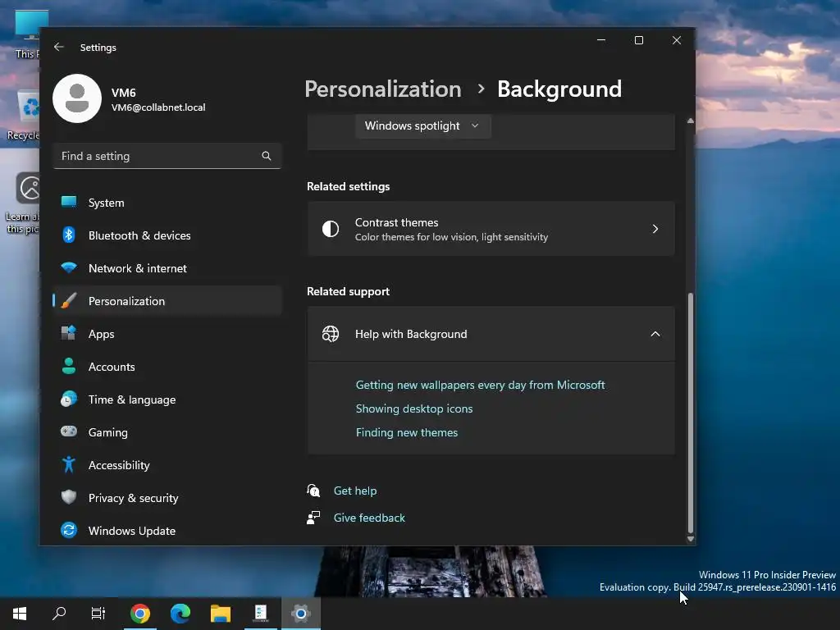Open Task View on taskbar

click(x=98, y=614)
